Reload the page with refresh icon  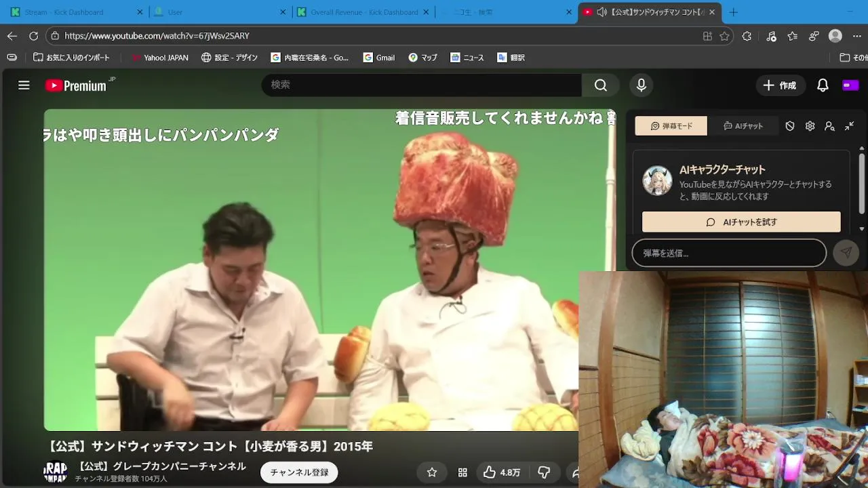tap(34, 36)
